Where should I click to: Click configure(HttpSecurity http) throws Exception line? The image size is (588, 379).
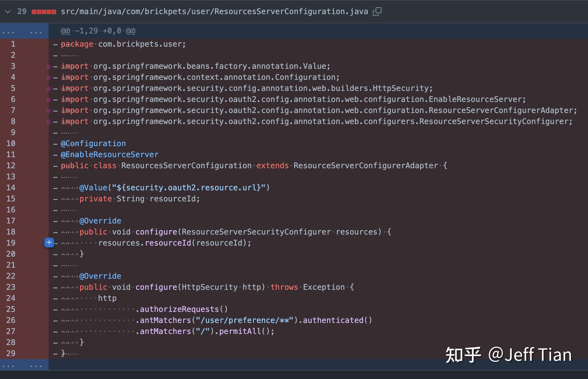point(217,287)
